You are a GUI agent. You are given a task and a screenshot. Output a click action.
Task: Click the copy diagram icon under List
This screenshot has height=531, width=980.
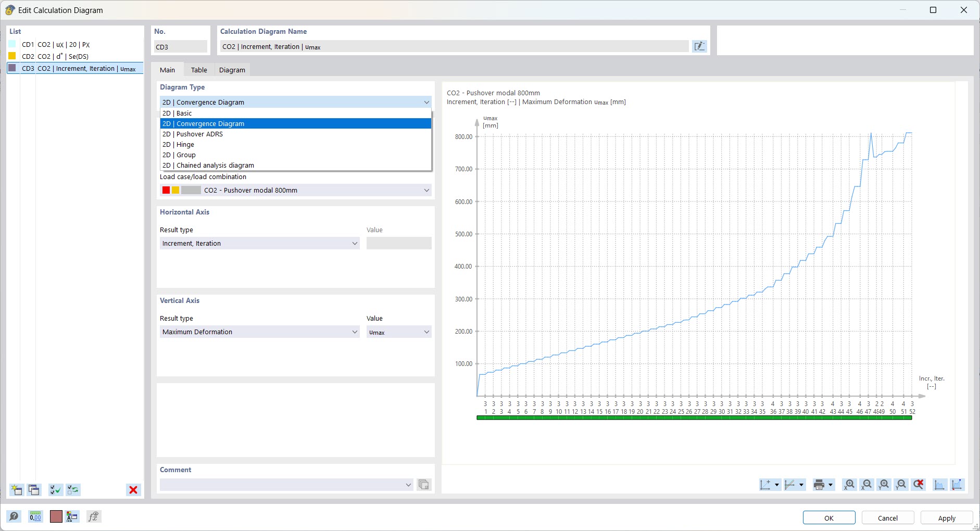pyautogui.click(x=34, y=490)
